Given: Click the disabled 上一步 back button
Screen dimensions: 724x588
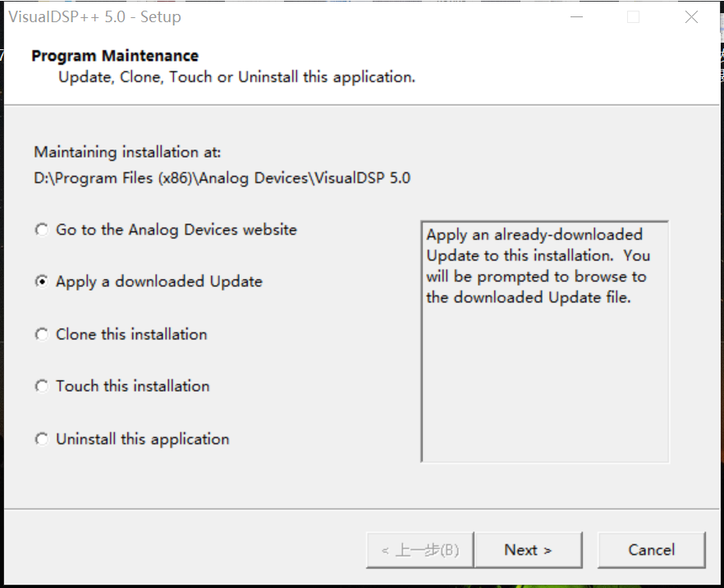Looking at the screenshot, I should click(x=419, y=549).
